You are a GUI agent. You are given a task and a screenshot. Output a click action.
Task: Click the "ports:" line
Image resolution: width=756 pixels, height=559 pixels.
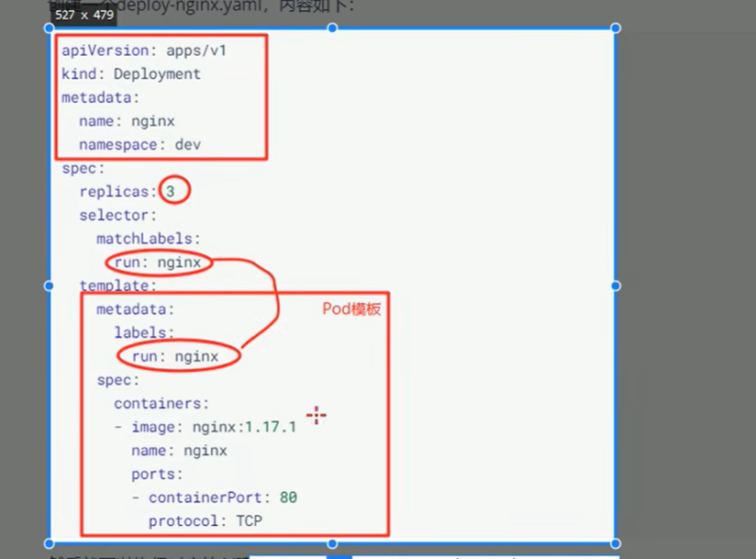157,475
